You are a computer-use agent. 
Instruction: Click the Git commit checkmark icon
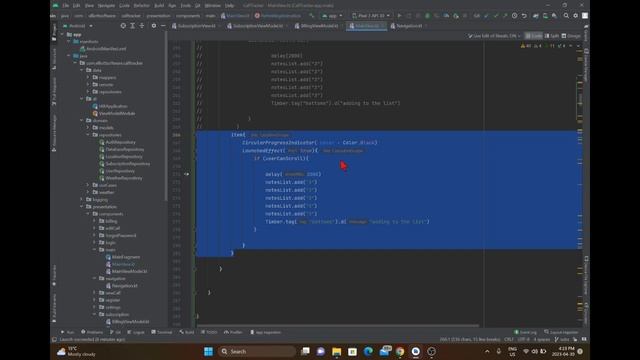(x=496, y=16)
